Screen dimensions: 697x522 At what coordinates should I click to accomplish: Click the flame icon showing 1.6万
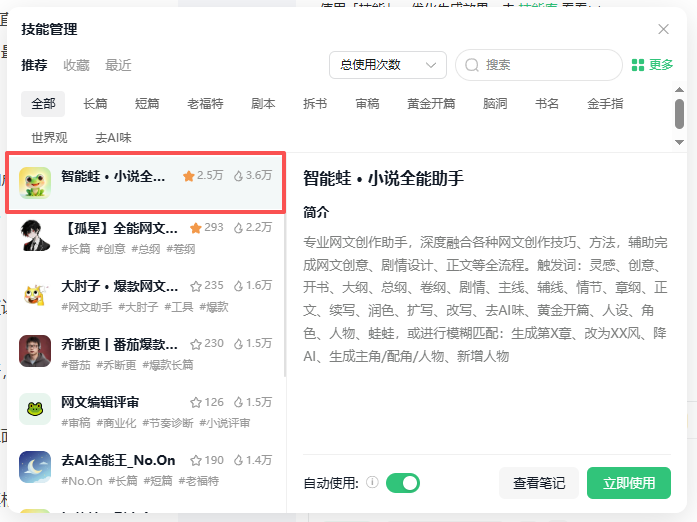pyautogui.click(x=239, y=286)
